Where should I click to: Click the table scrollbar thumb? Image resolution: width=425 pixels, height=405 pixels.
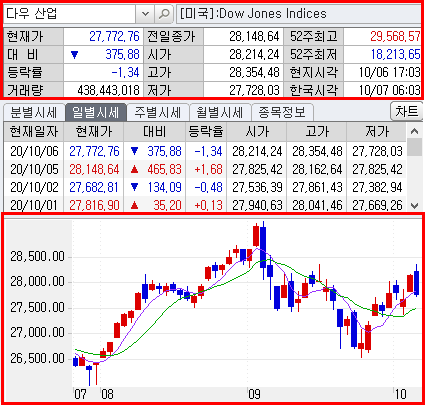click(414, 147)
